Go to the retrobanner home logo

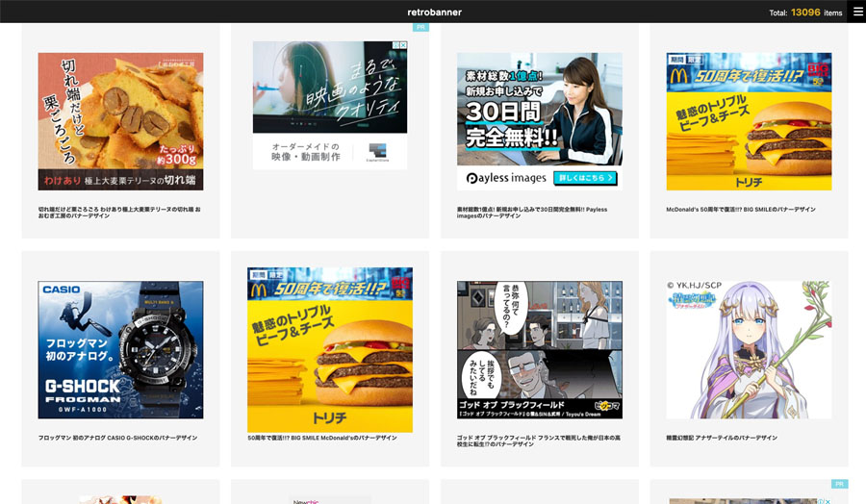(x=433, y=13)
